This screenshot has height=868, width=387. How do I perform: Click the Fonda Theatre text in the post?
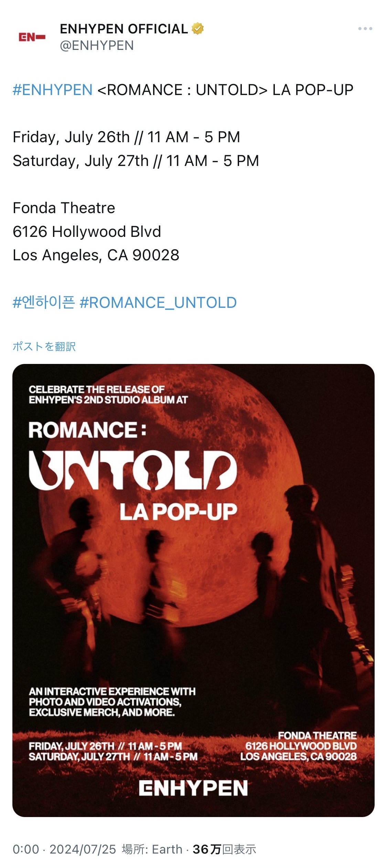(x=64, y=208)
